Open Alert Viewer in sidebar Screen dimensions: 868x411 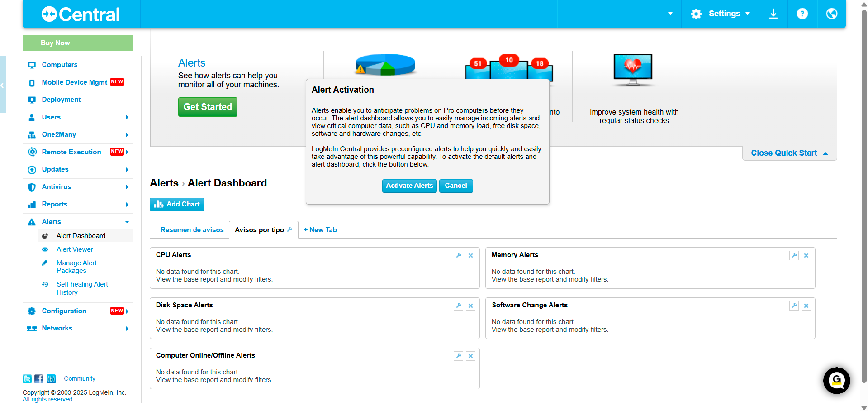coord(75,249)
